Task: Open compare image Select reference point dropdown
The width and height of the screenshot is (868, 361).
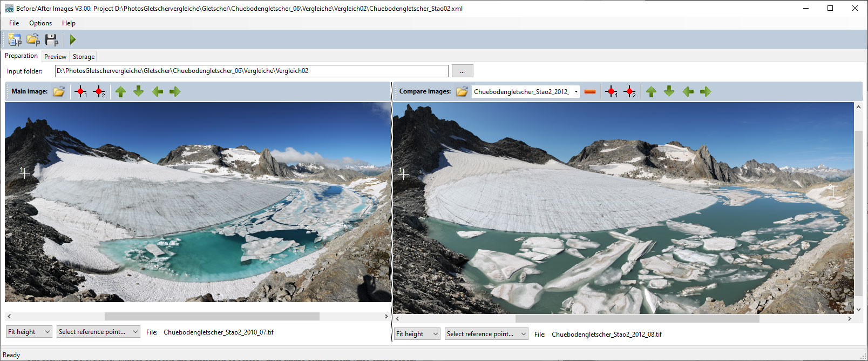Action: pos(486,334)
